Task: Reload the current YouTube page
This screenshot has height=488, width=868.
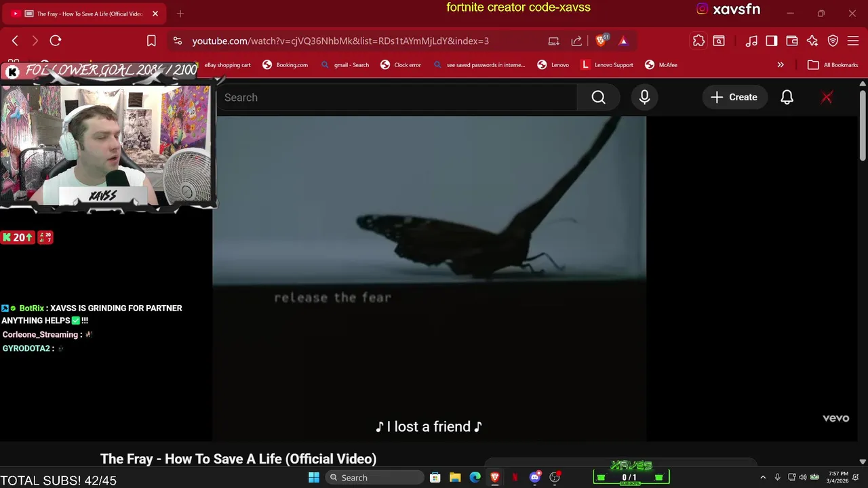Action: pyautogui.click(x=56, y=41)
